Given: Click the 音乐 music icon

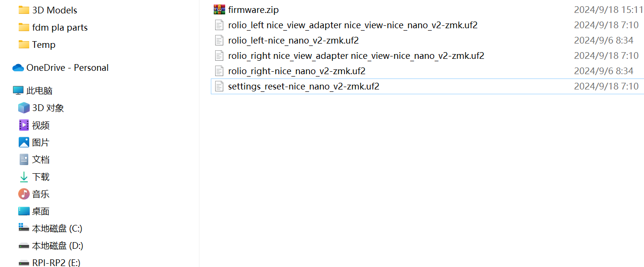Looking at the screenshot, I should 24,194.
